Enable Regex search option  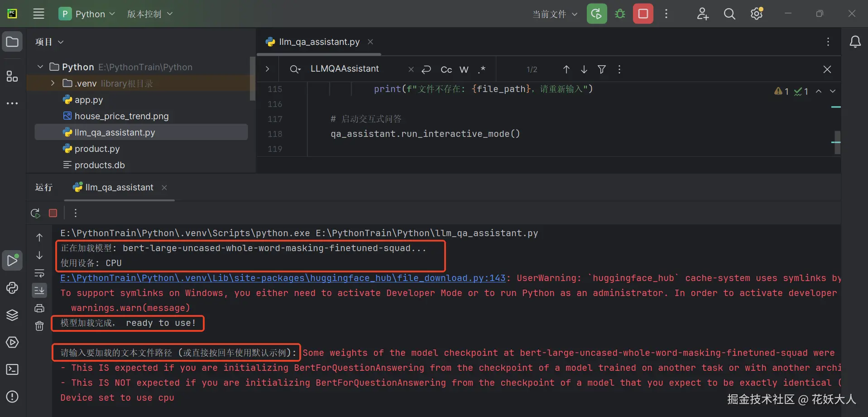(x=481, y=69)
